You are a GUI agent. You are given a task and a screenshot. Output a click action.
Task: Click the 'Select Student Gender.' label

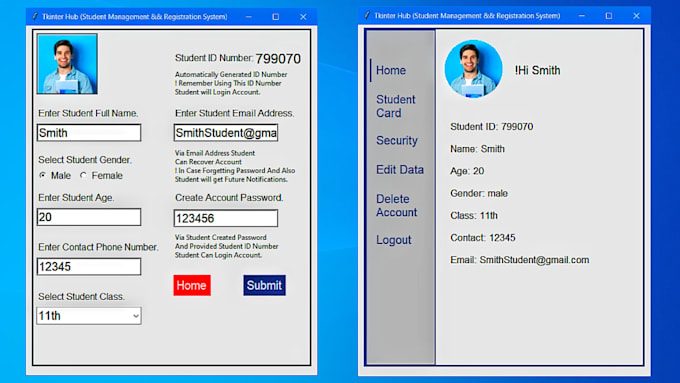(x=85, y=160)
